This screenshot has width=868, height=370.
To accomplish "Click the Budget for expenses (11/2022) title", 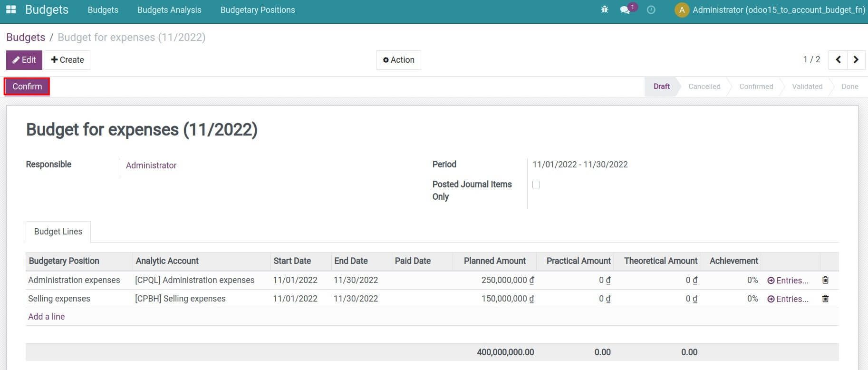I will [142, 129].
